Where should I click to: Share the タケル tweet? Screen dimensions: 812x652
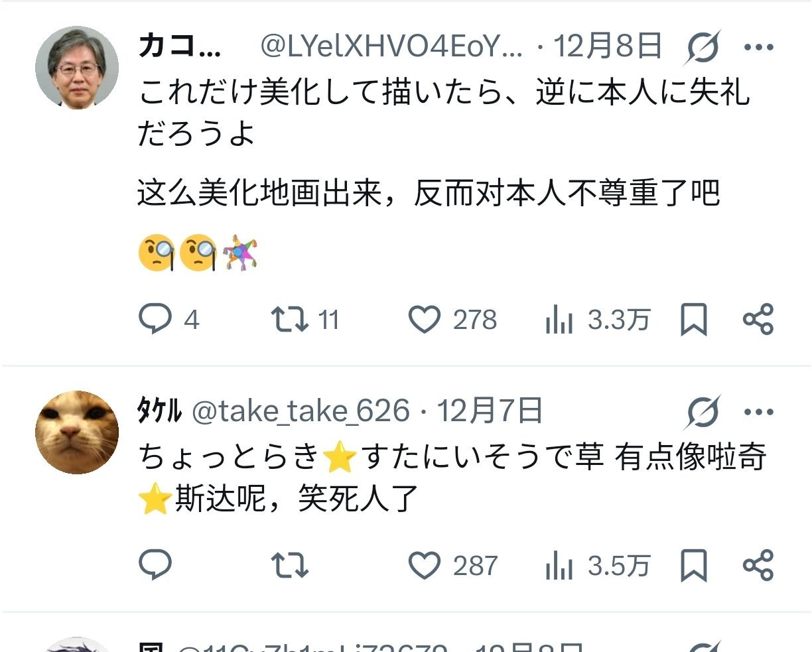tap(758, 565)
